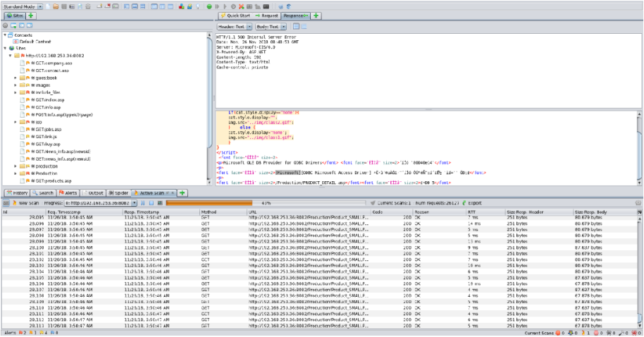Collapse the 192.168.253.36:8082 site node
This screenshot has width=644, height=337.
click(x=10, y=56)
